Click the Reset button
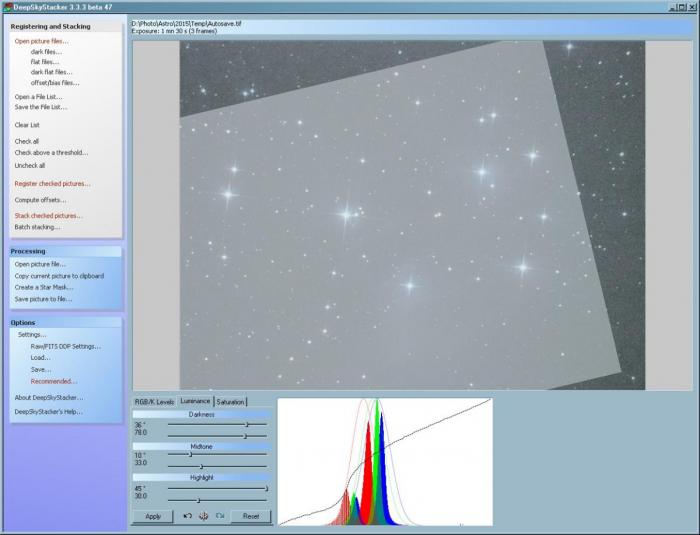The width and height of the screenshot is (700, 535). [x=251, y=516]
